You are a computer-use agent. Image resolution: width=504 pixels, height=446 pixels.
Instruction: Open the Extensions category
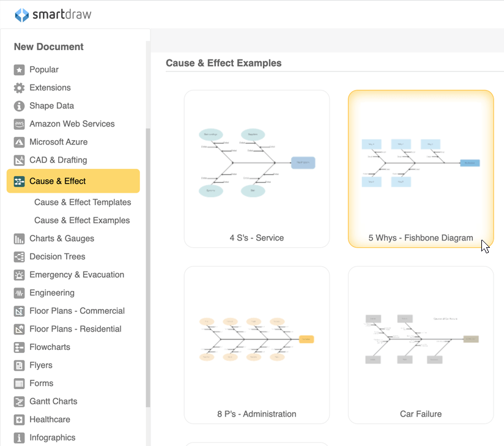coord(50,87)
